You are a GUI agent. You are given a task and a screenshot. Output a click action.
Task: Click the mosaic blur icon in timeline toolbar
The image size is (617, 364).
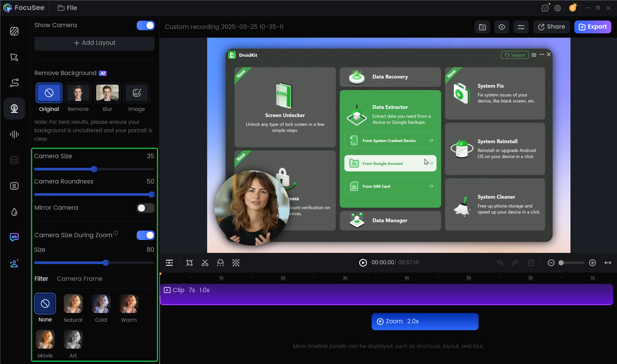236,263
